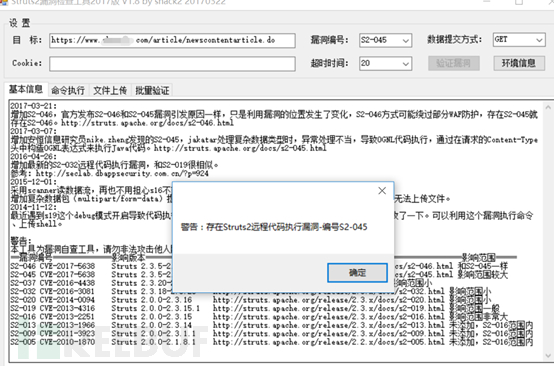Click the S2-009 CVE-2011-3923 row
Image resolution: width=554 pixels, height=366 pixels.
[272, 333]
